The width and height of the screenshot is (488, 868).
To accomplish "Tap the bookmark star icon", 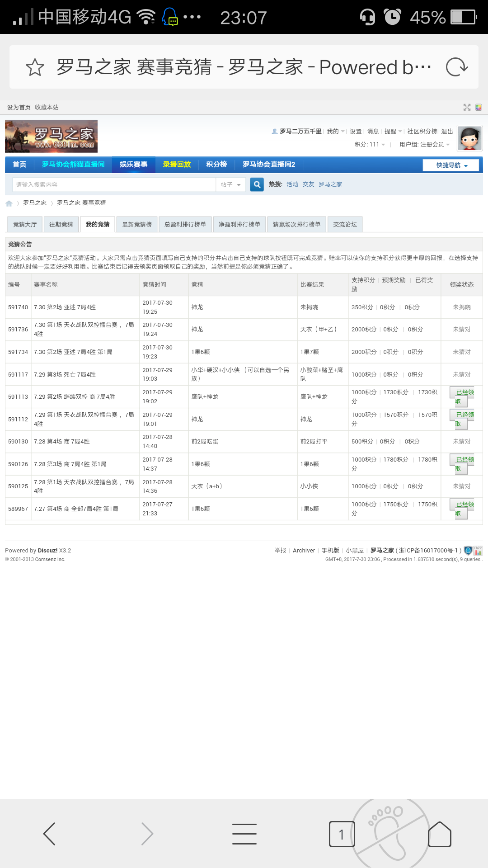I will pos(35,67).
